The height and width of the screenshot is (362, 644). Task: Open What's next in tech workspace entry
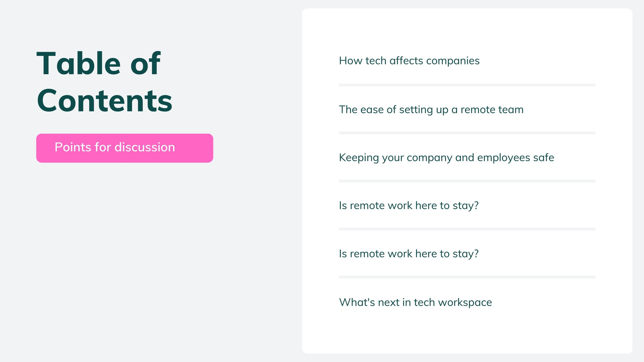tap(415, 302)
